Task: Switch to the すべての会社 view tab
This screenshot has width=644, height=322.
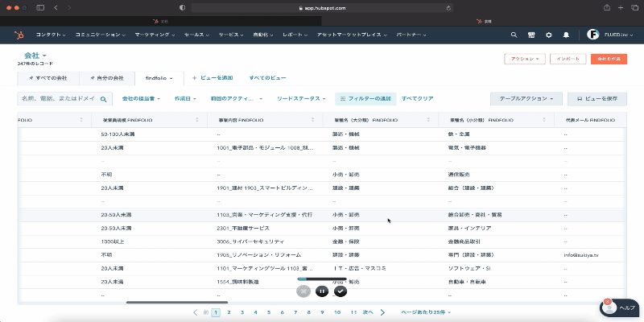Action: coord(47,78)
